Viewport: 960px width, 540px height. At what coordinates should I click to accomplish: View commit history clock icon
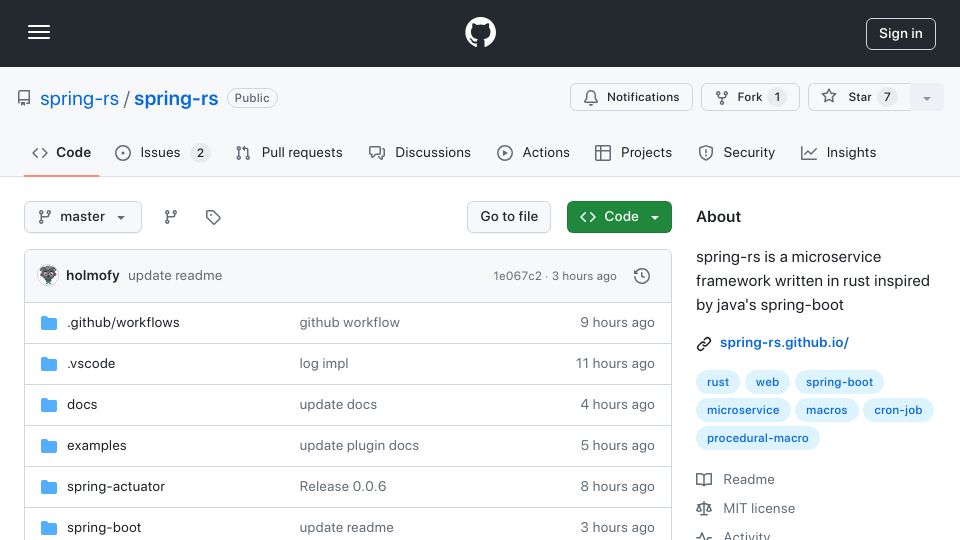(642, 276)
